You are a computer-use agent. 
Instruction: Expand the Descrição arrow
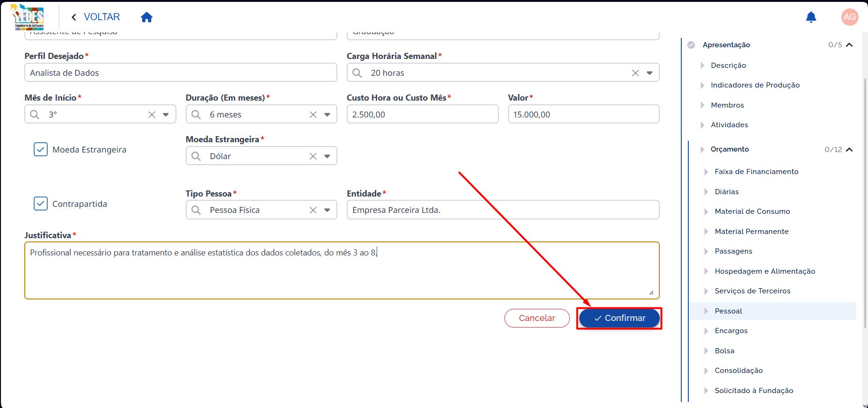click(702, 66)
